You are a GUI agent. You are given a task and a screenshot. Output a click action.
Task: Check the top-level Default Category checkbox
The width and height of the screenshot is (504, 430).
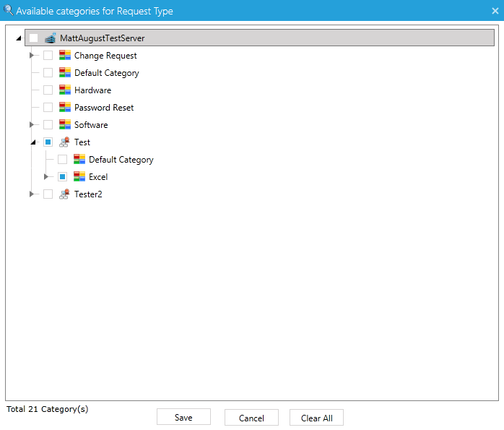(x=48, y=73)
